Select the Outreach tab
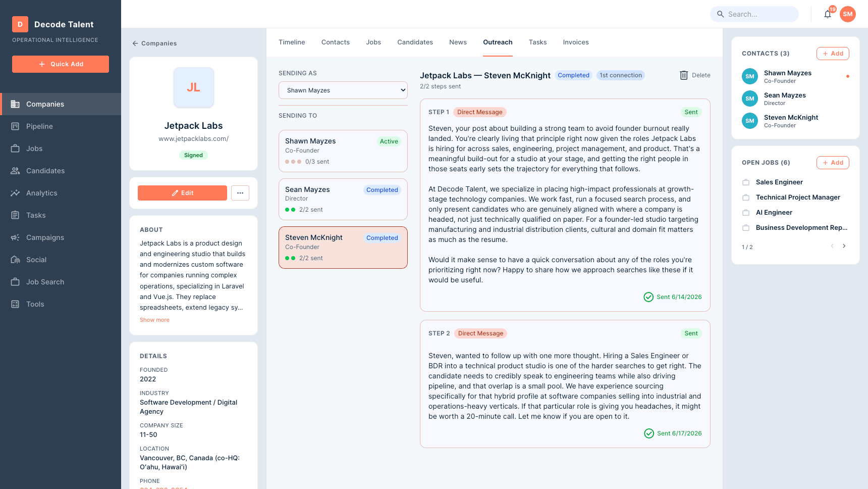The height and width of the screenshot is (489, 868). click(x=498, y=42)
